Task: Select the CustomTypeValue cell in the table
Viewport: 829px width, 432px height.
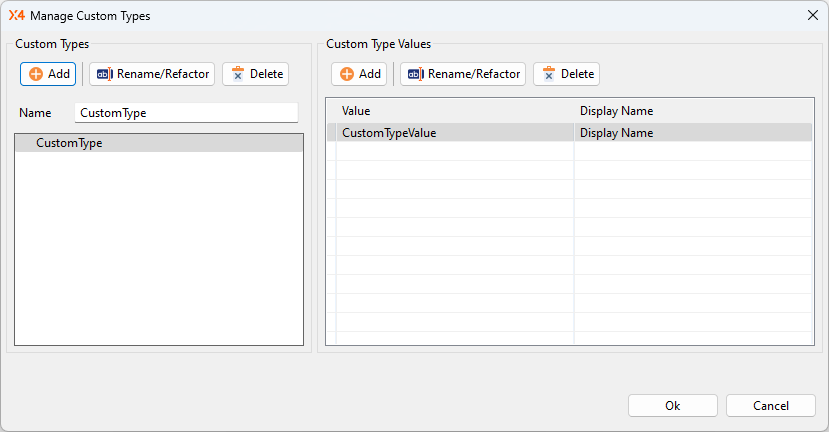Action: point(455,132)
